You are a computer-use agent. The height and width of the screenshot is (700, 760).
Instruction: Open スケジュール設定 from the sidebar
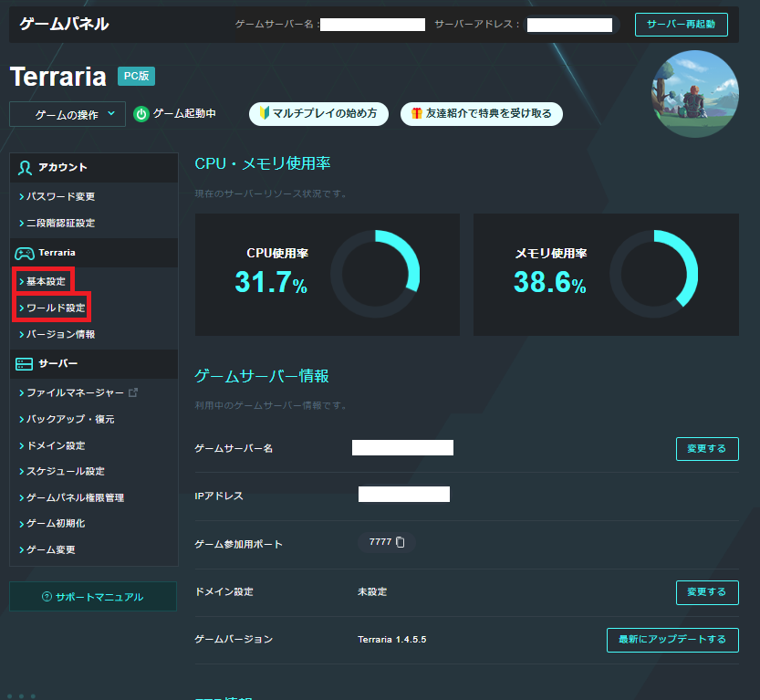(65, 471)
